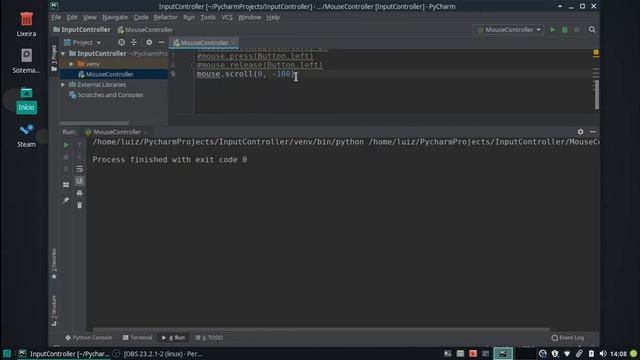Open the Tools menu
Screen dimensions: 640x360
tap(208, 17)
